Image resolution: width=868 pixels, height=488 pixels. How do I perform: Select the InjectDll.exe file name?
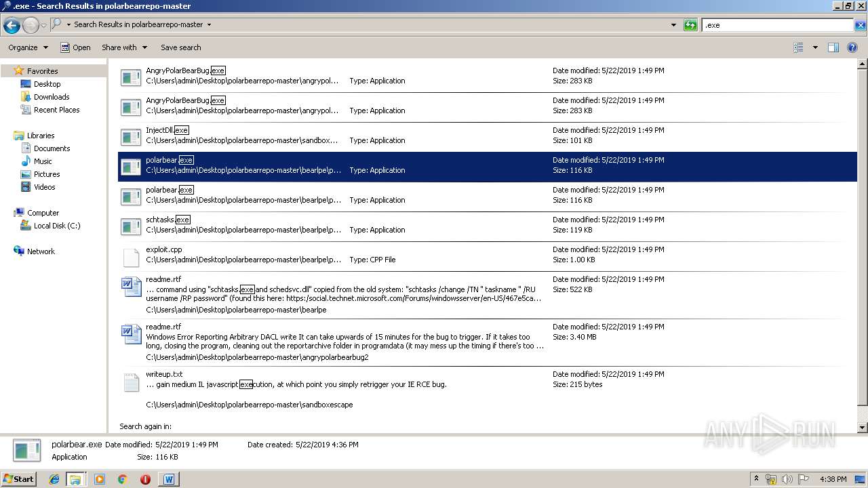coord(167,130)
